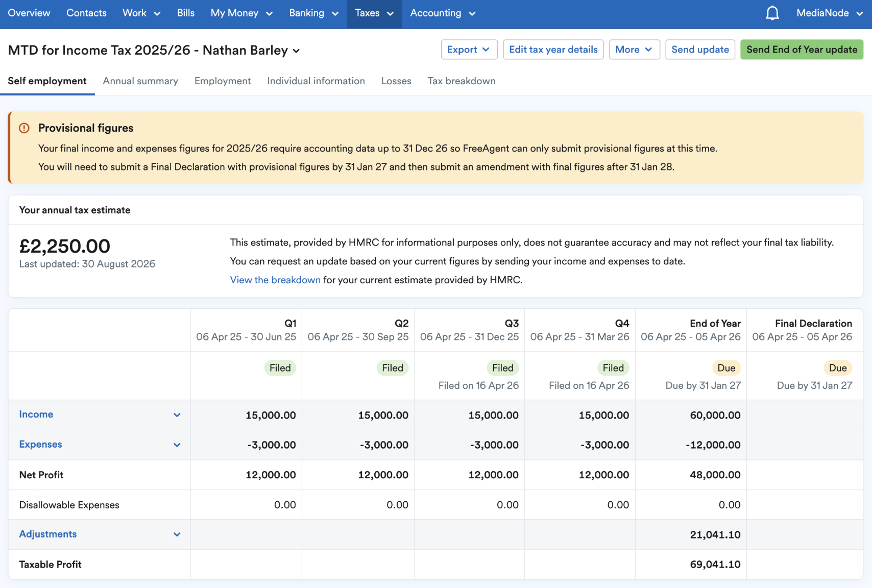Expand the tax year title dropdown

[296, 51]
